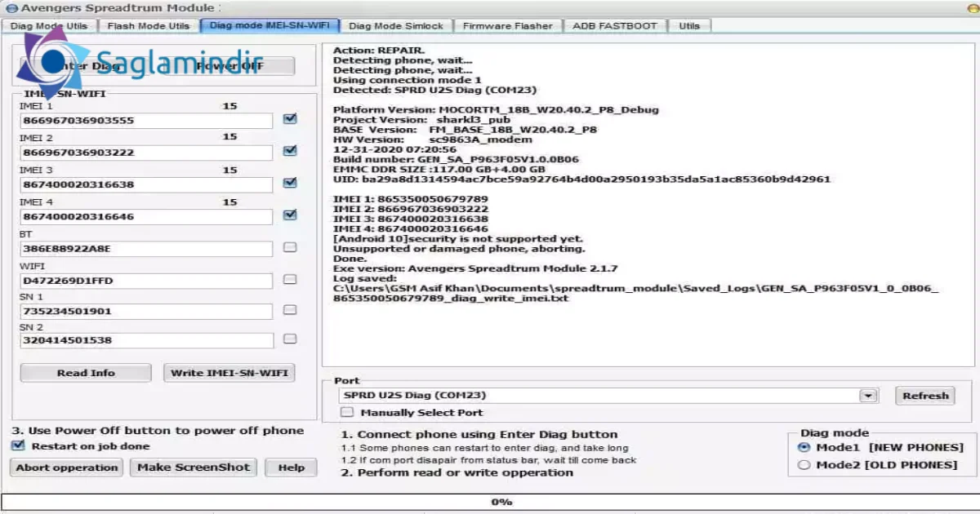Enable Manually Select Port checkbox
Screen dimensions: 980x514
pos(347,413)
